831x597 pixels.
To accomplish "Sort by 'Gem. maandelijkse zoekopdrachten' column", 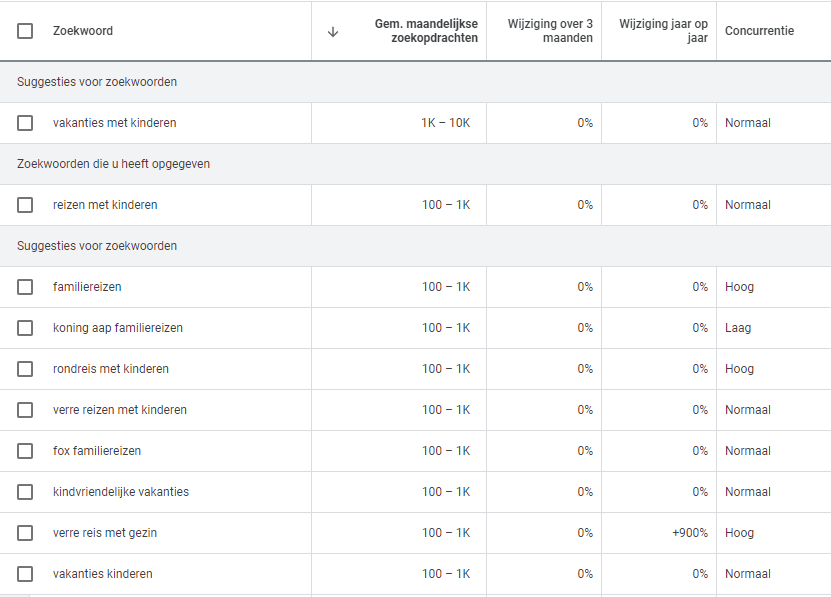I will click(426, 31).
